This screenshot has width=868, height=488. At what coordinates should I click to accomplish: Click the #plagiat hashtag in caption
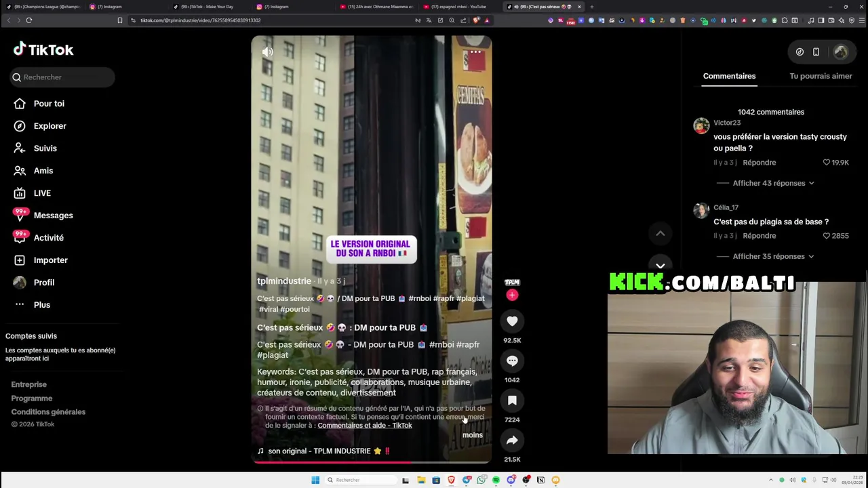(x=471, y=298)
